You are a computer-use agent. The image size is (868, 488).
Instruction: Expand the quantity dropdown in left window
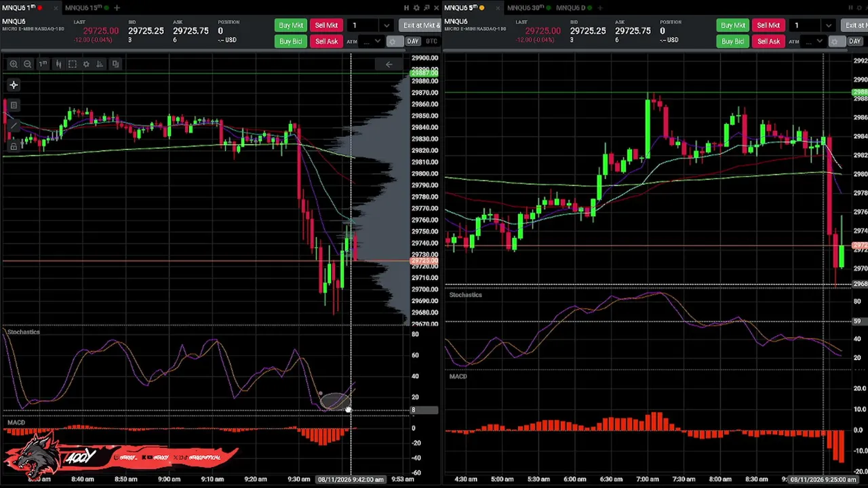(x=387, y=26)
